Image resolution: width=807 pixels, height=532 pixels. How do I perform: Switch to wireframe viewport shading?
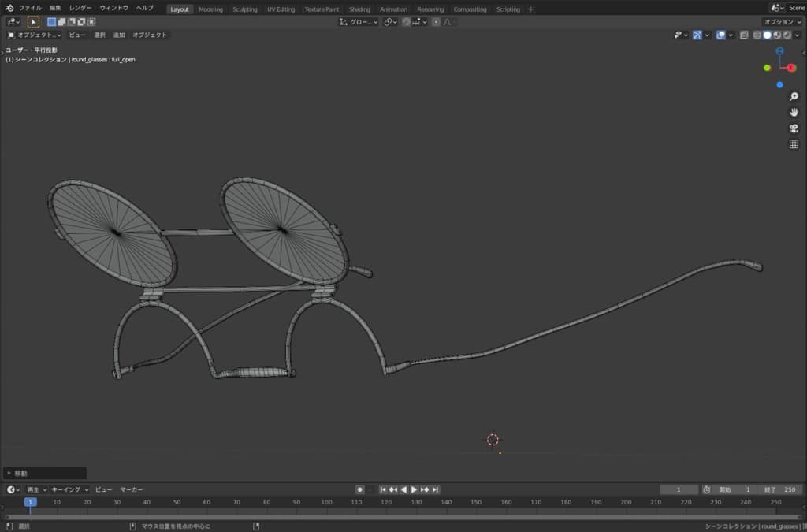coord(757,35)
